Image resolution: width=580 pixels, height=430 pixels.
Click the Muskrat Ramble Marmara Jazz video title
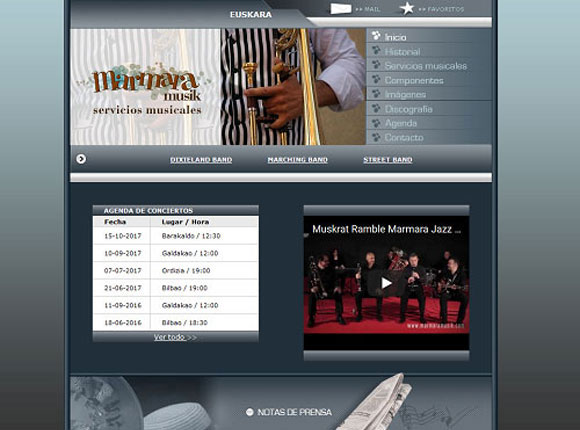(x=386, y=229)
